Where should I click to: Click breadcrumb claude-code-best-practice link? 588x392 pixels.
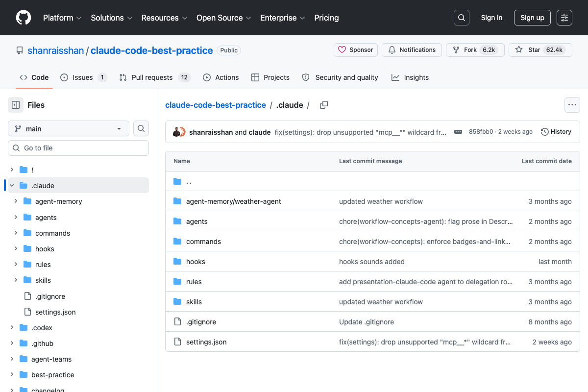point(216,105)
